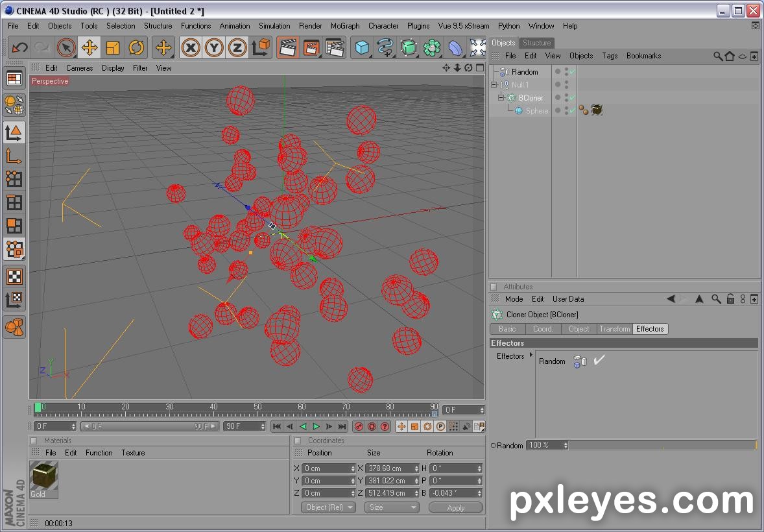This screenshot has width=764, height=532.
Task: Select the Live Selection tool
Action: 66,47
